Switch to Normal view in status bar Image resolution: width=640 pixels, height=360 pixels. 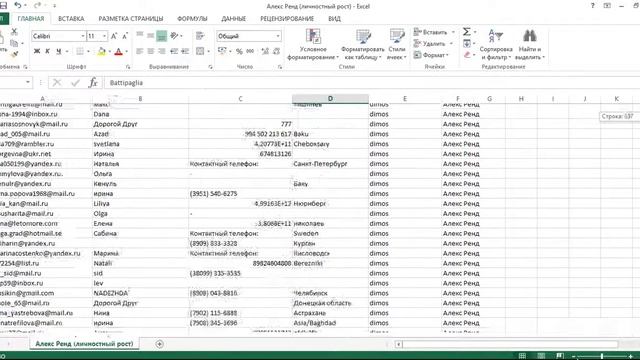pos(522,356)
